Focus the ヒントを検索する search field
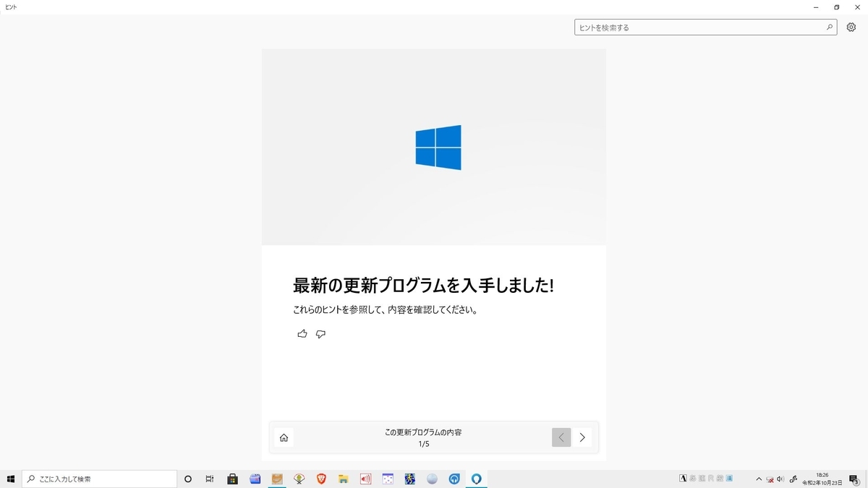The height and width of the screenshot is (488, 868). 706,27
